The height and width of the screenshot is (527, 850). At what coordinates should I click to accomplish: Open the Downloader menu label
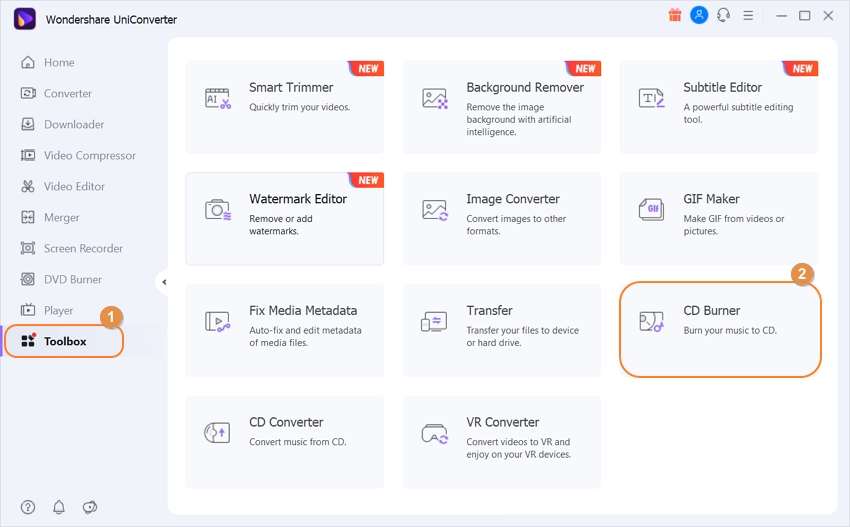tap(74, 124)
